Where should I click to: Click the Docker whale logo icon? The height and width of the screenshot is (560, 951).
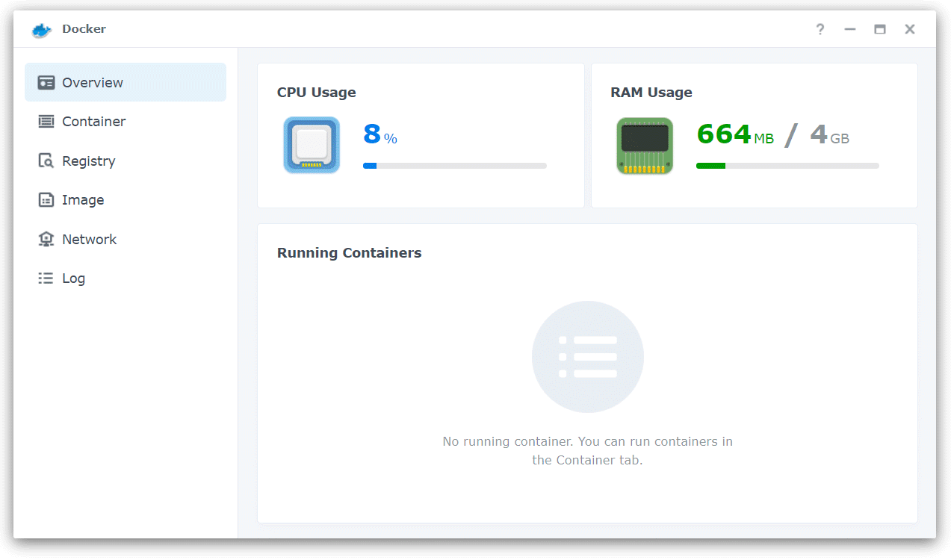tap(42, 30)
